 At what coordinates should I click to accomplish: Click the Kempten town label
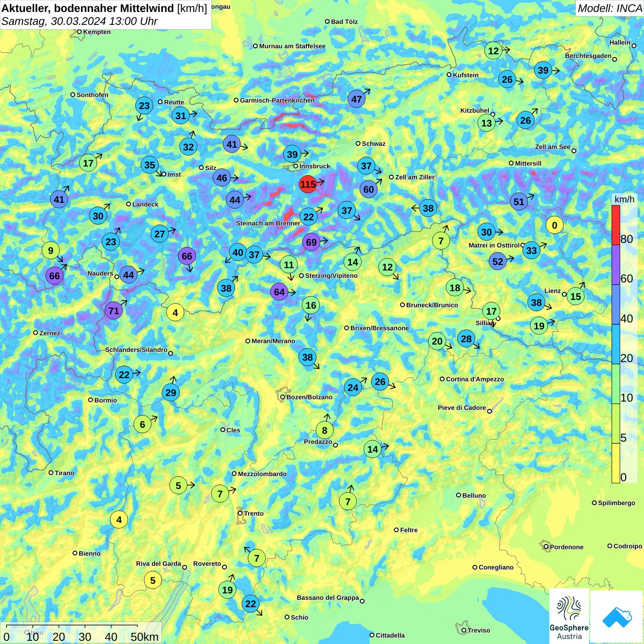point(97,32)
